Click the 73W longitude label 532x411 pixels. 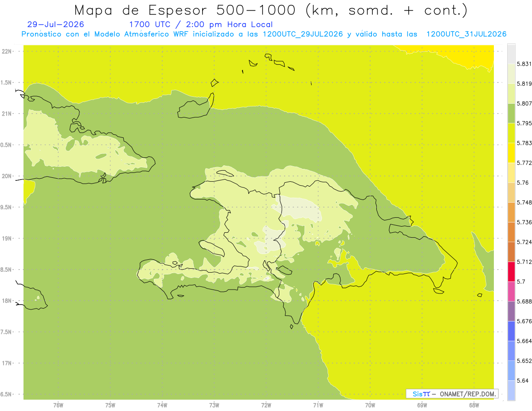click(x=214, y=405)
